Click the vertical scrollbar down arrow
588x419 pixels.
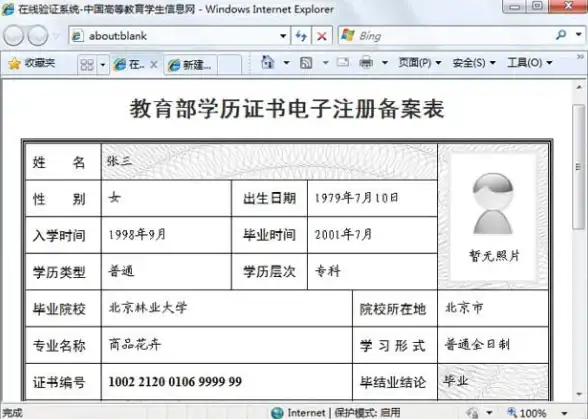tap(579, 394)
